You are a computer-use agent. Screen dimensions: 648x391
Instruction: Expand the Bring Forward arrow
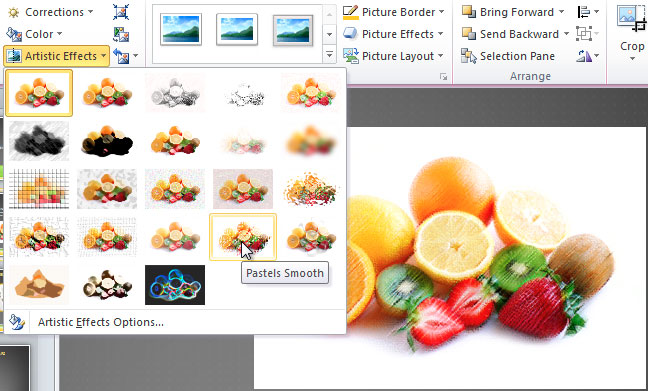(x=561, y=12)
